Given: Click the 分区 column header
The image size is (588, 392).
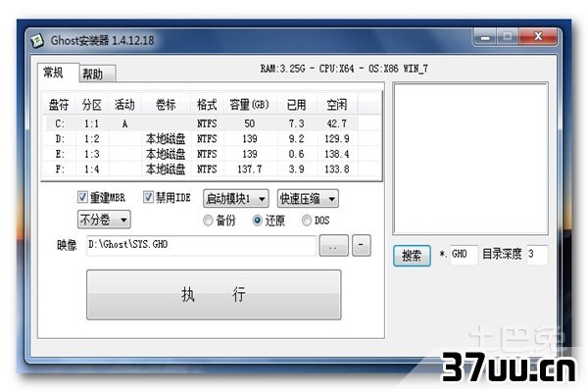Looking at the screenshot, I should [x=92, y=105].
